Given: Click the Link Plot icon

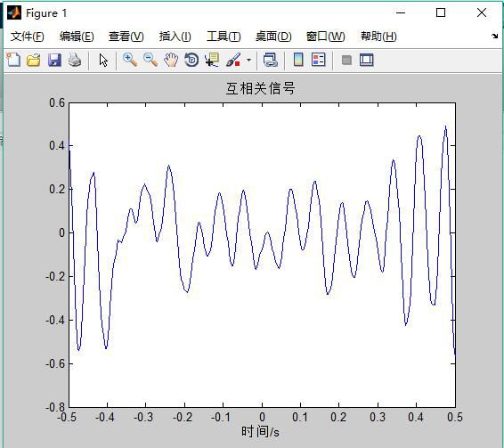Looking at the screenshot, I should pyautogui.click(x=271, y=60).
